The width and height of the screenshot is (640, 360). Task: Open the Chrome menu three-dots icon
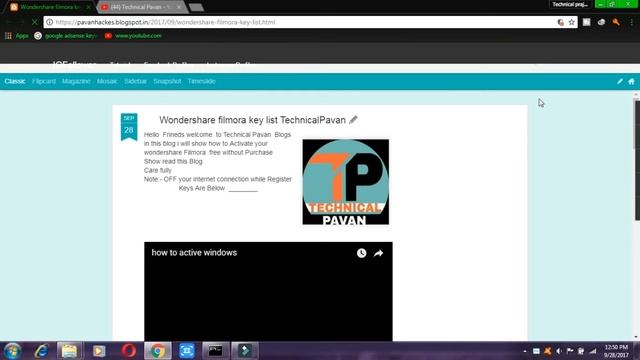(x=631, y=22)
